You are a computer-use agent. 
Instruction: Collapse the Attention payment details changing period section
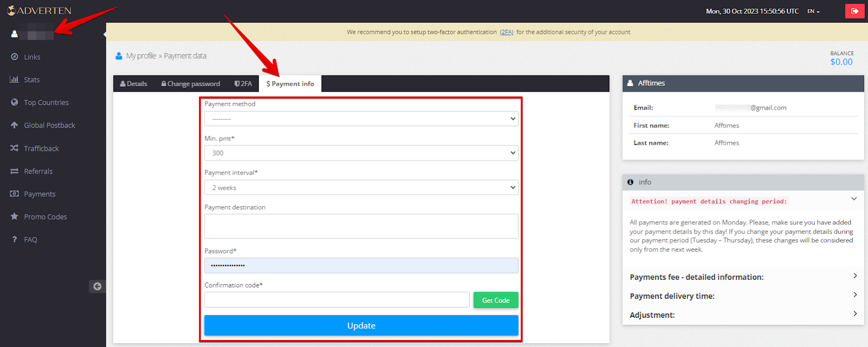point(854,199)
